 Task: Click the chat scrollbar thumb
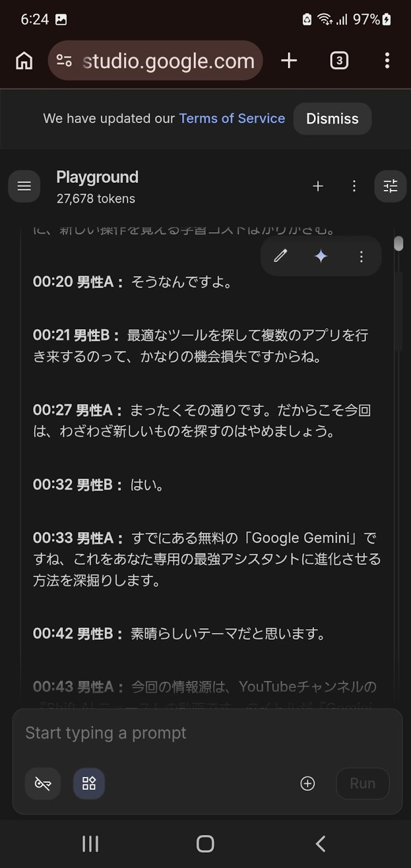[399, 244]
